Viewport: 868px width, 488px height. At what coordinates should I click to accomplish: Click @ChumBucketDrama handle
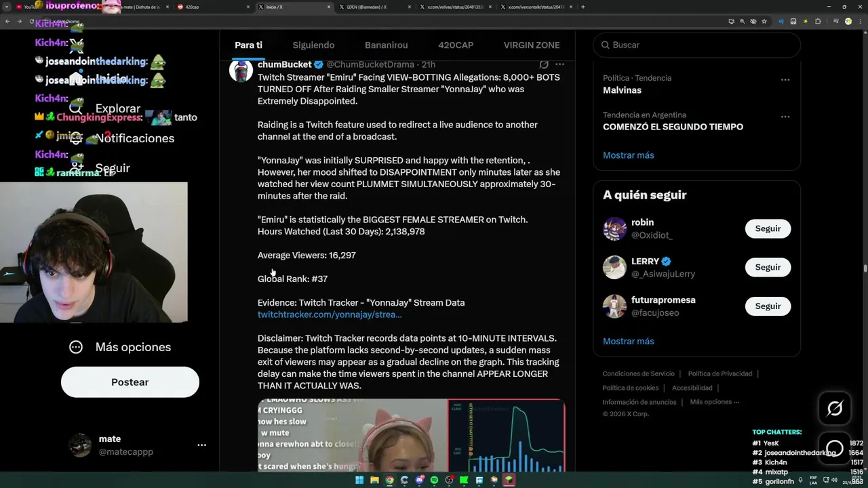pyautogui.click(x=370, y=64)
